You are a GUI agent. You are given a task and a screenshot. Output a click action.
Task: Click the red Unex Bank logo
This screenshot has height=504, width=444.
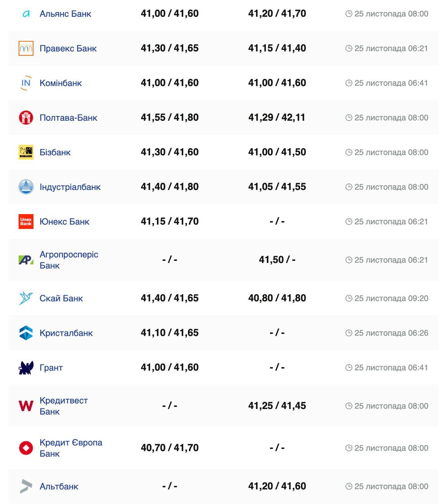[26, 222]
